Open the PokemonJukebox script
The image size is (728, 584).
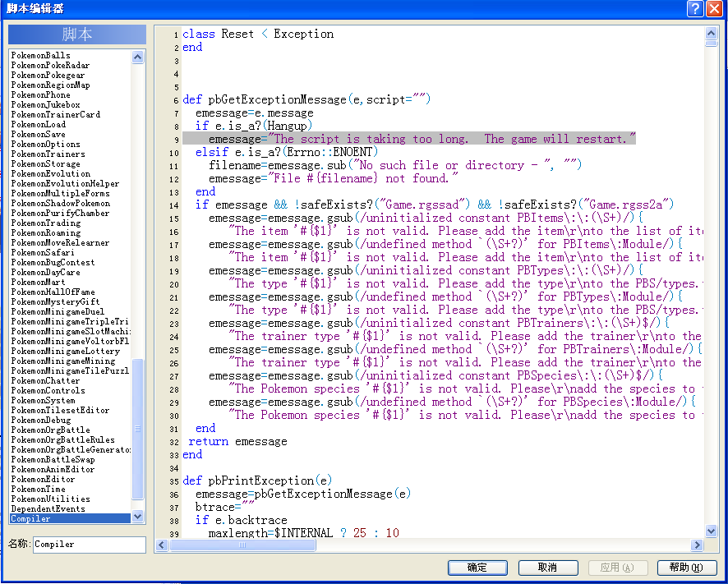coord(45,104)
